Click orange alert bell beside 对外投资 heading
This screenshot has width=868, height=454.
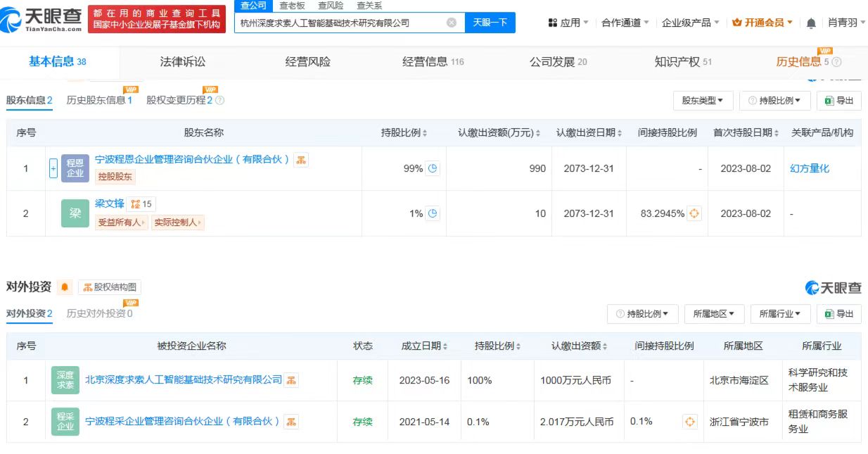pos(65,287)
